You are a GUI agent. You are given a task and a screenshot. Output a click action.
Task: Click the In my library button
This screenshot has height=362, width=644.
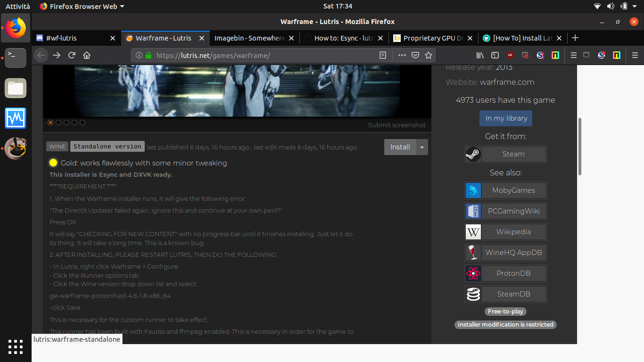click(x=506, y=118)
